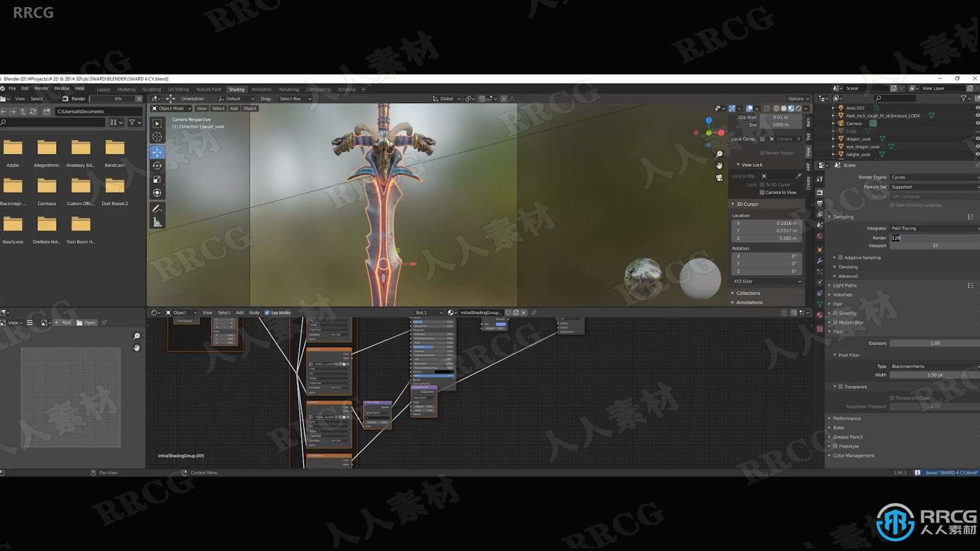The image size is (980, 551).
Task: Select the Rotate tool in viewport toolbar
Action: coord(157,166)
